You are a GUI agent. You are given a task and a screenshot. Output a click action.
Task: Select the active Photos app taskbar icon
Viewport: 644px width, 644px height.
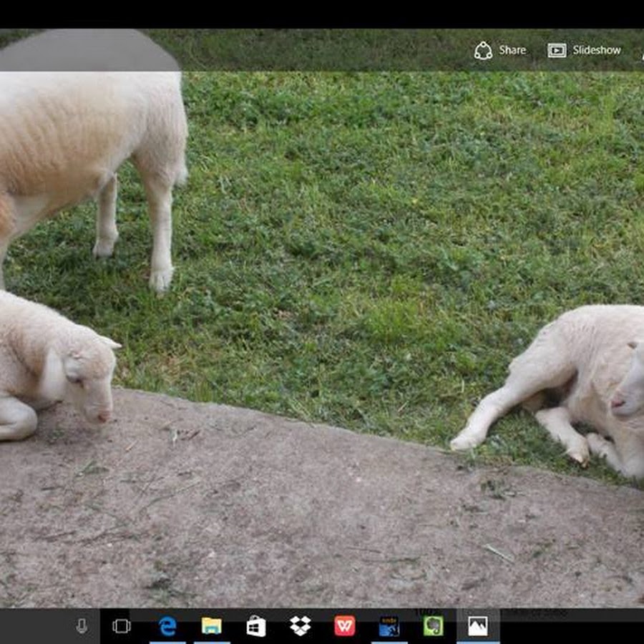[477, 626]
